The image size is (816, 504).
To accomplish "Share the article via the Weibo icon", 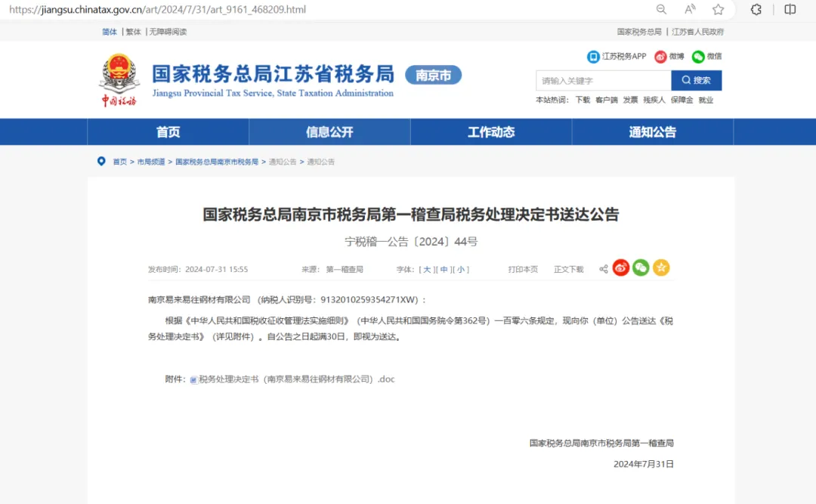I will pyautogui.click(x=621, y=267).
